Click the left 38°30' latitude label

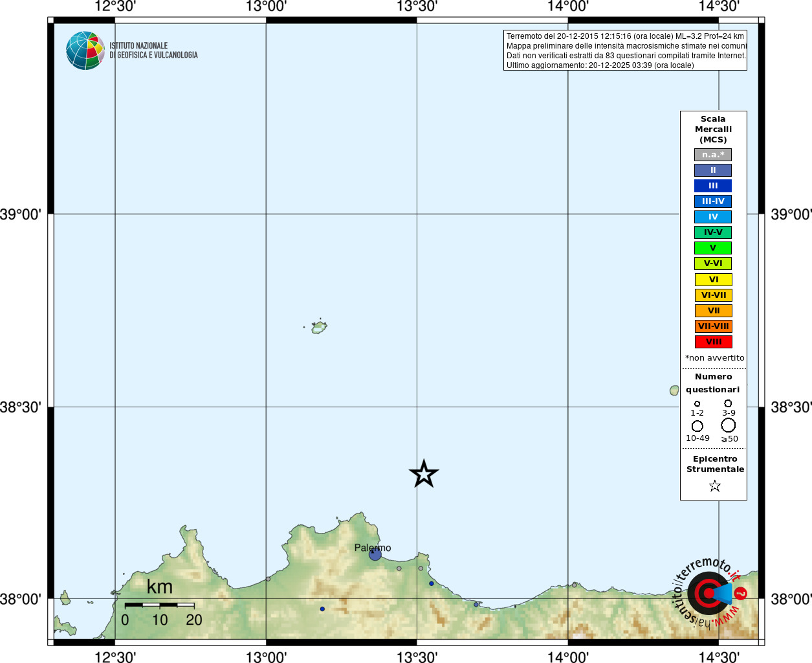pos(21,407)
